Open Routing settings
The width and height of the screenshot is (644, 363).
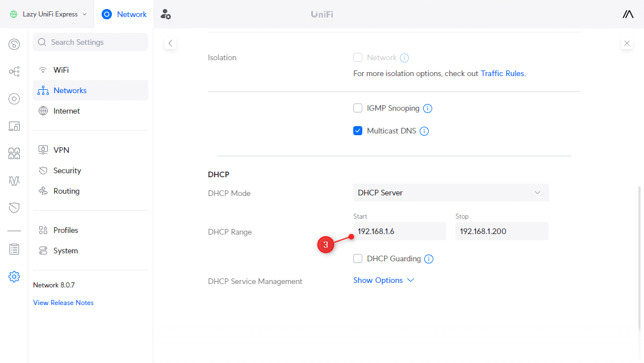[x=90, y=191]
